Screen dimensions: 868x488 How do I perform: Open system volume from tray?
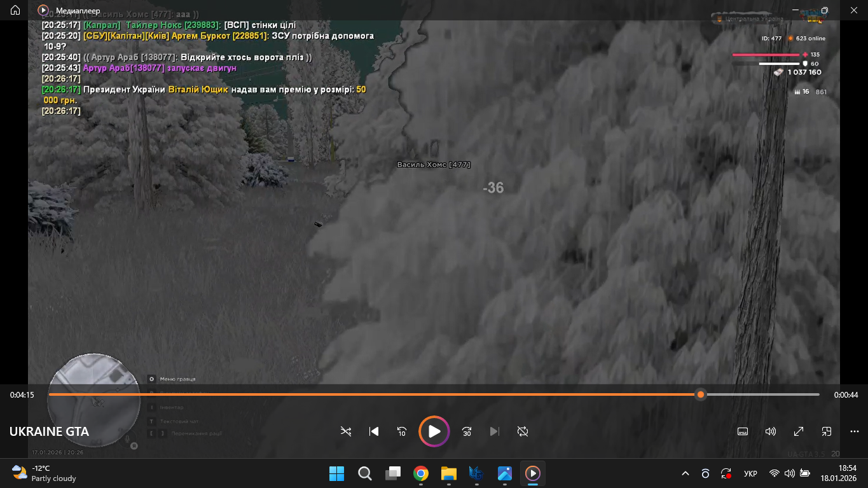[x=790, y=473]
